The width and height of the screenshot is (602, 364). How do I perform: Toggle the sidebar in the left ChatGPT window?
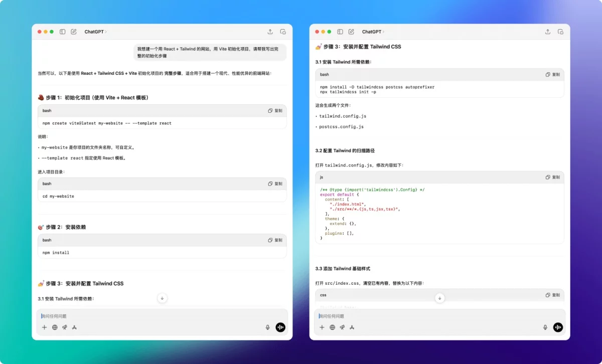(x=63, y=32)
